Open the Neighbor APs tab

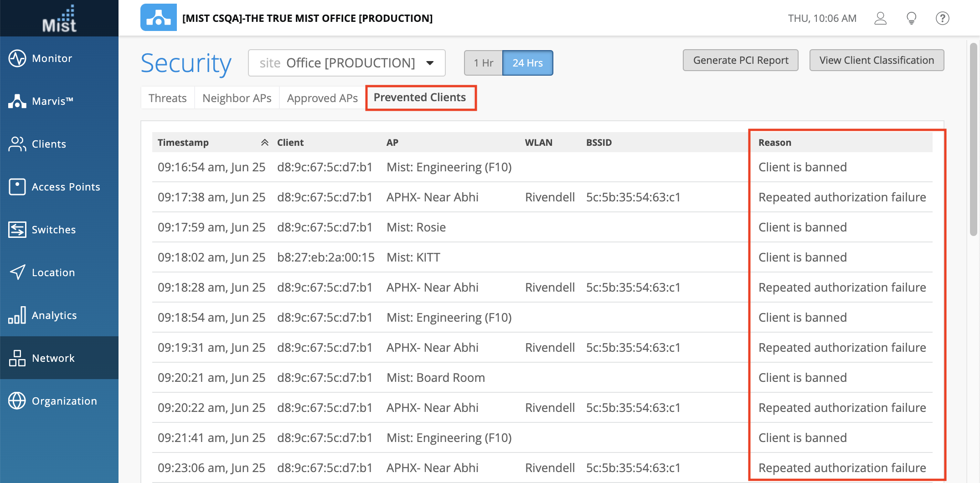point(237,98)
